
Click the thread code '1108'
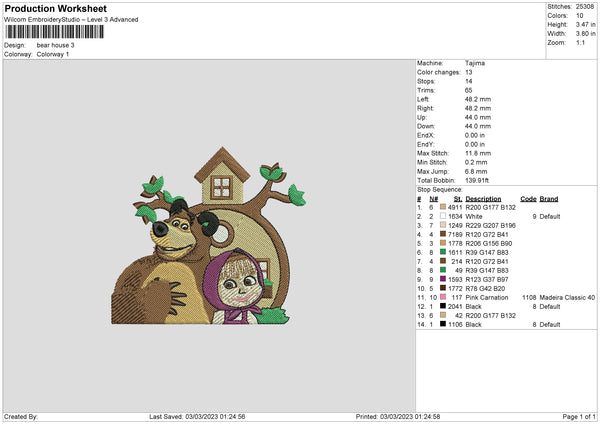click(x=529, y=297)
